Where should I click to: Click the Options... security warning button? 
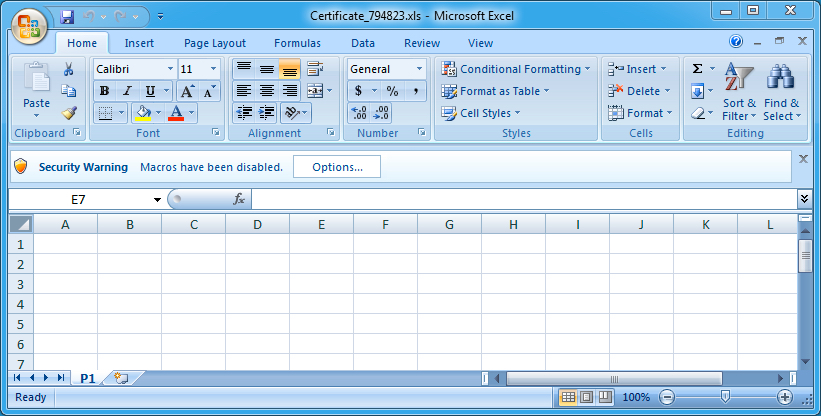click(337, 167)
